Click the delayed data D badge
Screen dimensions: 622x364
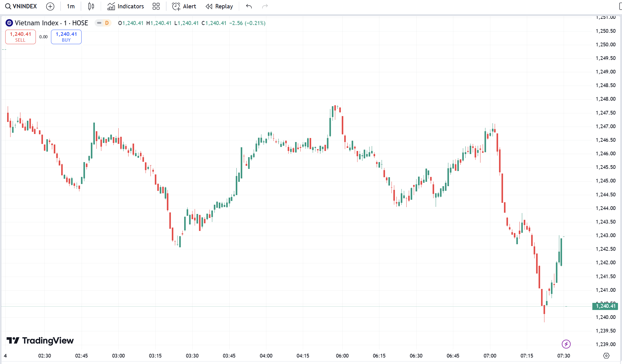(x=107, y=23)
